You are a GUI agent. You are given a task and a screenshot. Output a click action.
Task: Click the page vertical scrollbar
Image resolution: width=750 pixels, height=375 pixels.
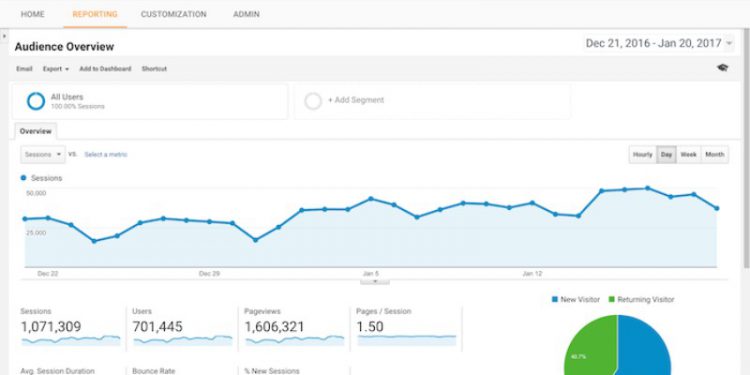click(746, 148)
